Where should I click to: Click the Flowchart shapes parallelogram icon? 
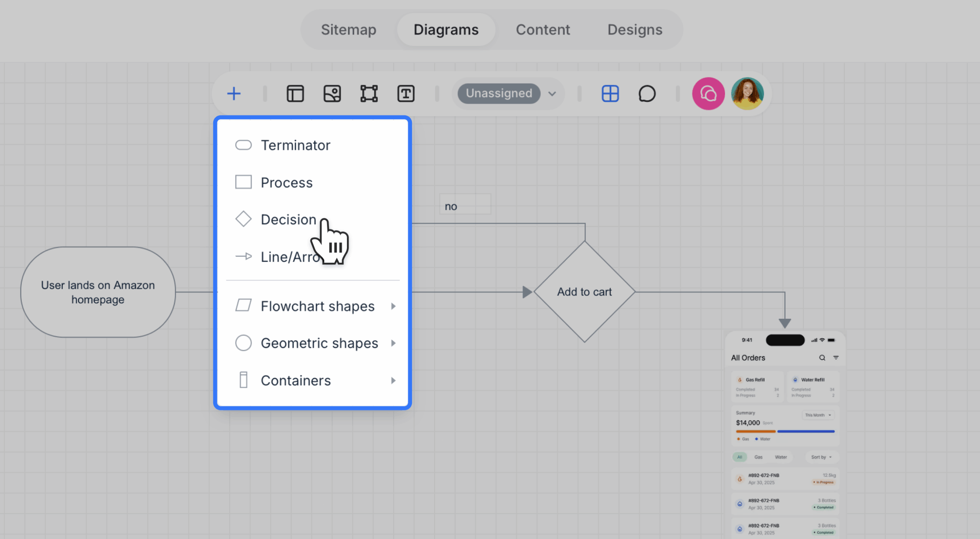[243, 305]
